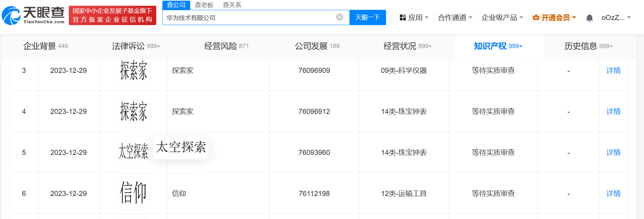Switch to the 查老板 search tab
644x219 pixels.
tap(204, 5)
